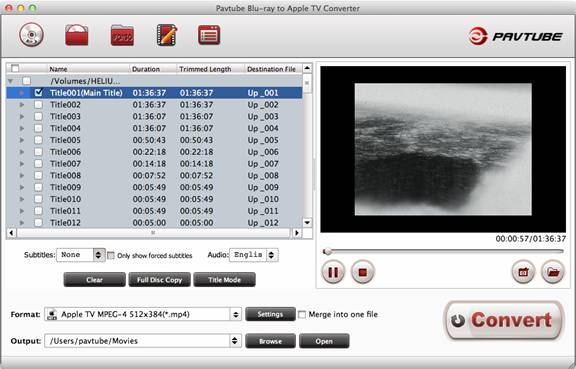Open the Subtitles dropdown
This screenshot has width=576, height=369.
(81, 255)
